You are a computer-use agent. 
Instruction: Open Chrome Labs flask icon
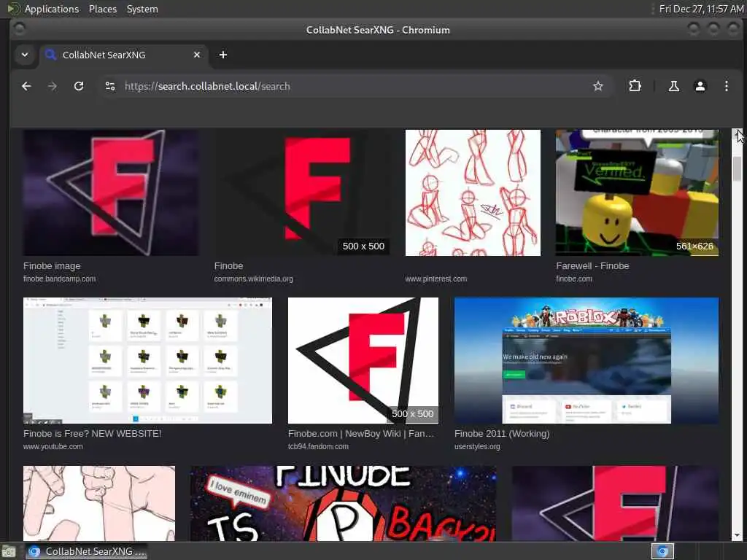673,86
